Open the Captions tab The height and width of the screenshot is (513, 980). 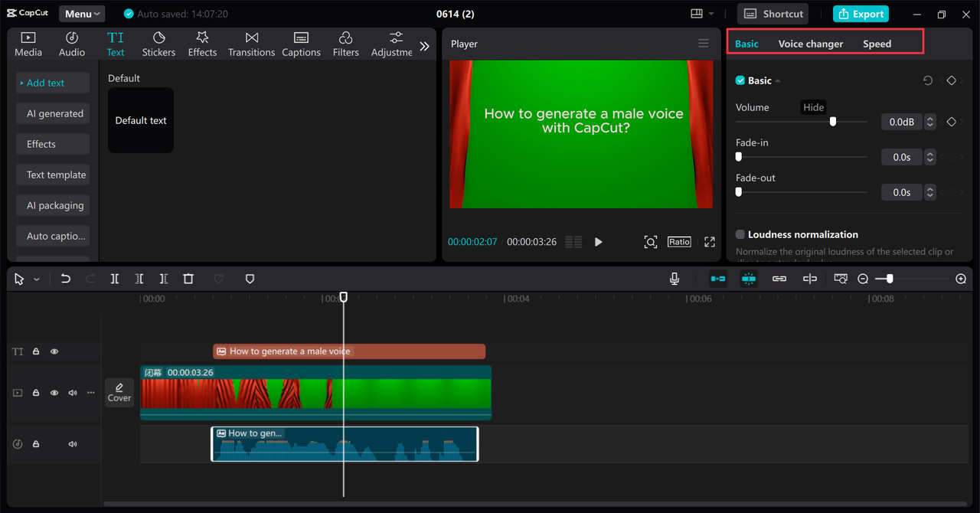coord(301,44)
